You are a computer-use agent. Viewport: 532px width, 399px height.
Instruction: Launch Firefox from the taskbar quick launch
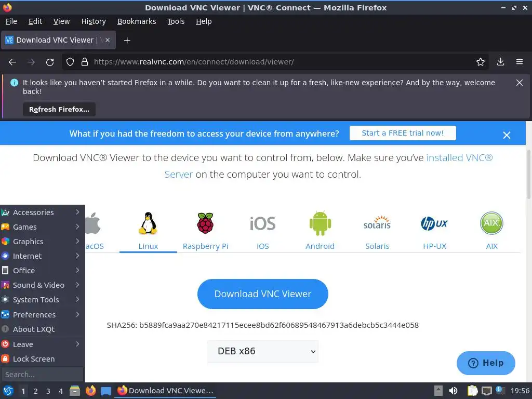[90, 391]
